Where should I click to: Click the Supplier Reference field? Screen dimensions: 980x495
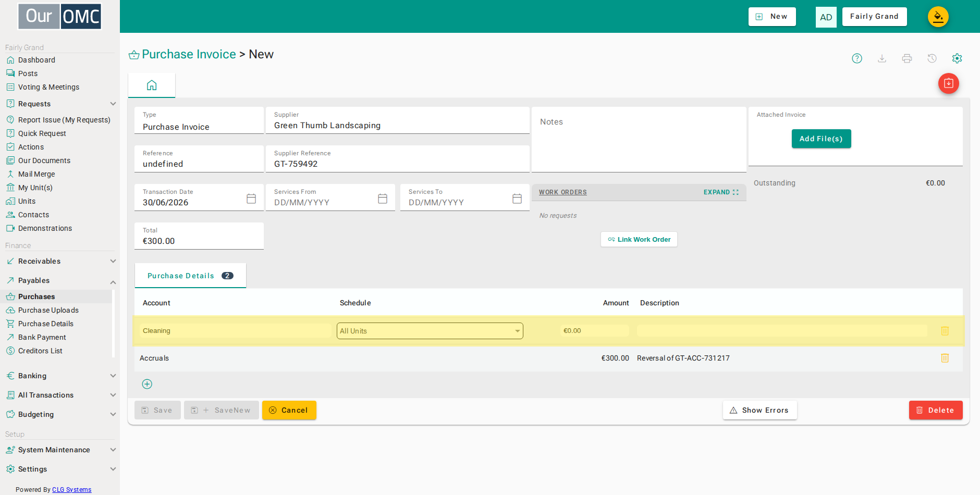click(x=398, y=159)
